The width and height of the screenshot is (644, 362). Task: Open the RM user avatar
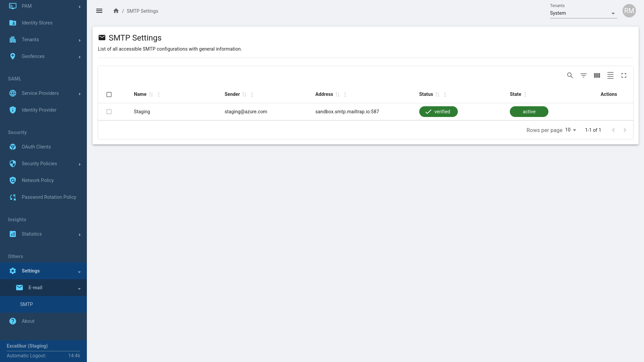(x=629, y=11)
